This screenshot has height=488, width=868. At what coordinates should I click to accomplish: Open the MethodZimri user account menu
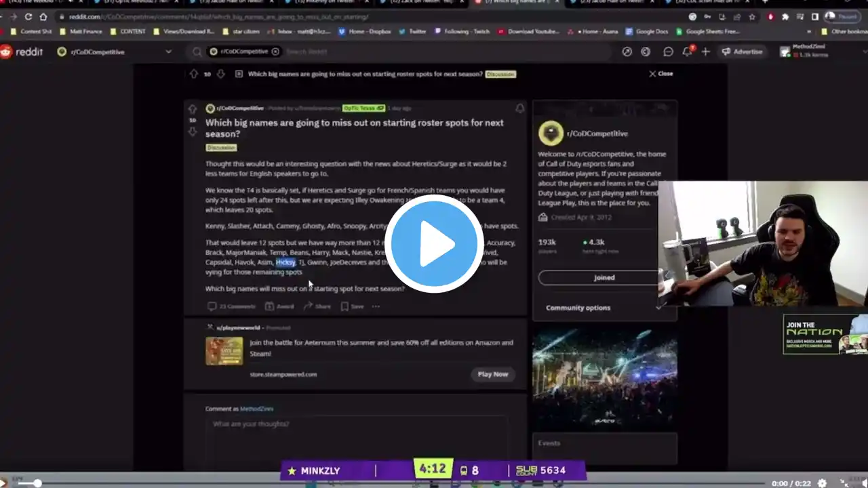pyautogui.click(x=821, y=52)
